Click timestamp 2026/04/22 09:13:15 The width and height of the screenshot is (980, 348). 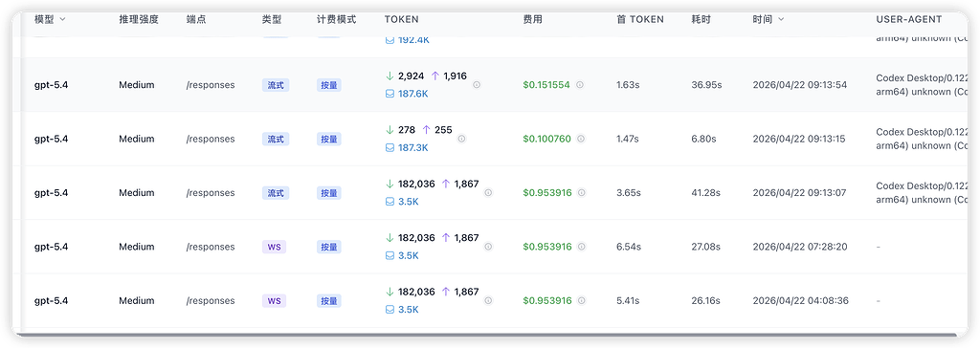click(x=800, y=139)
